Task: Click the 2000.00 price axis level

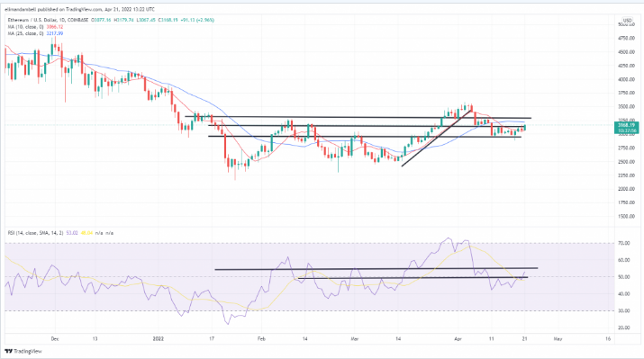Action: point(626,189)
